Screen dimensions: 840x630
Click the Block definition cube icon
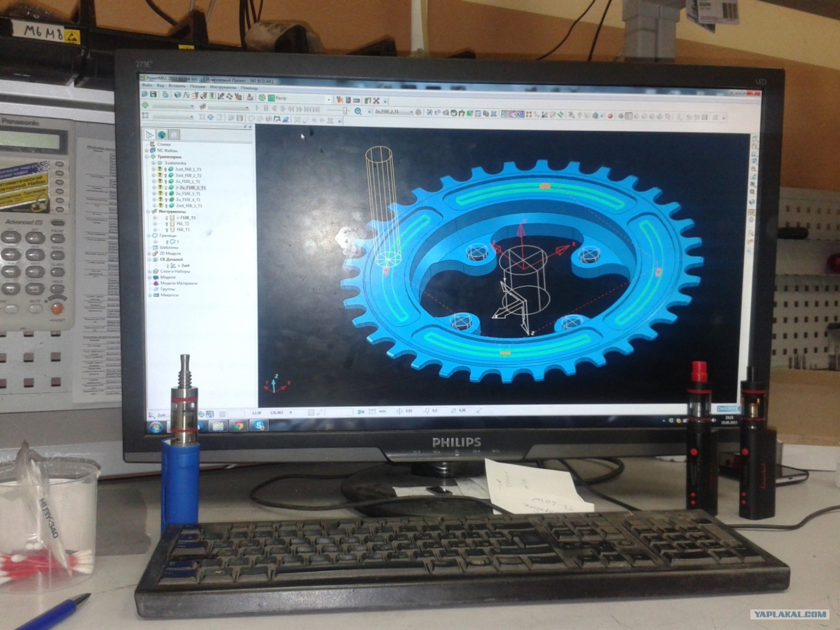point(178,95)
